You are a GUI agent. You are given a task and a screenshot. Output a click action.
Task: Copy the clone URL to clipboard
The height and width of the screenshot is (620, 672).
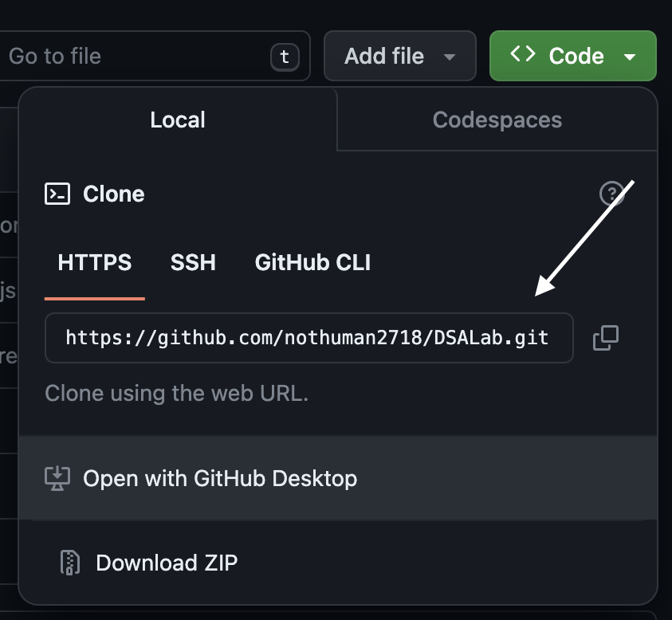pos(606,338)
